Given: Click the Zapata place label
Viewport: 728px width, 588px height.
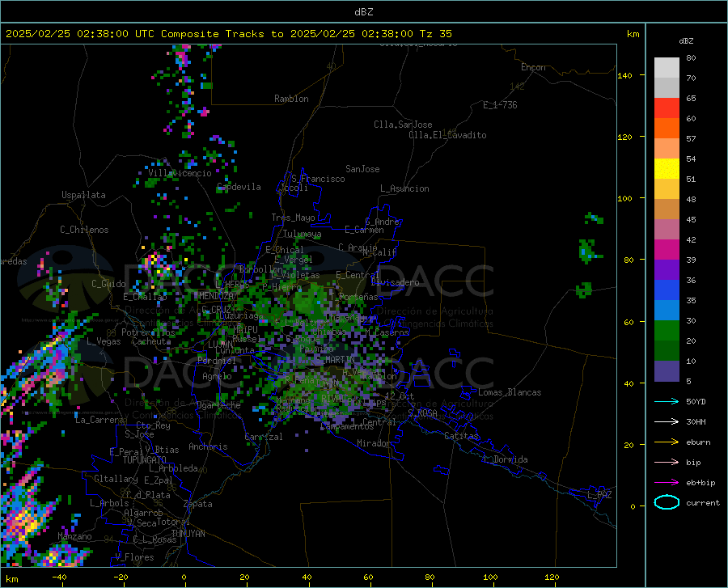Looking at the screenshot, I should 198,504.
